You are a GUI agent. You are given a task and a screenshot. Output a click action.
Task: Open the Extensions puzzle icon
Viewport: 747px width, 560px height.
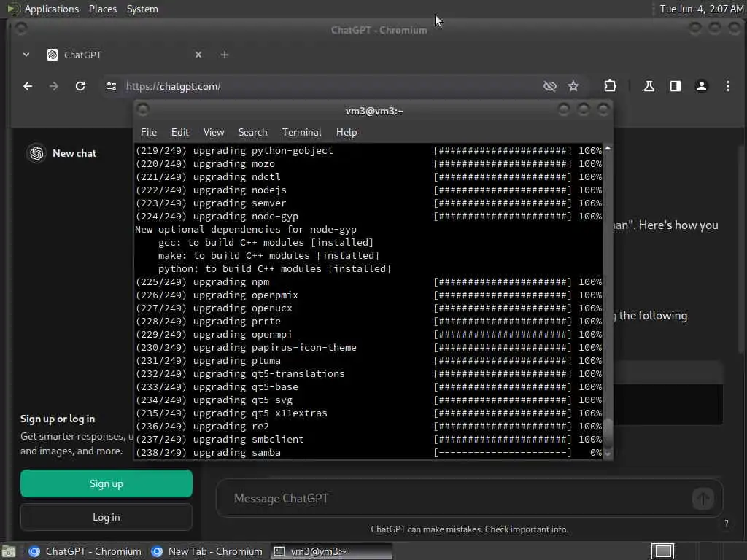[611, 86]
